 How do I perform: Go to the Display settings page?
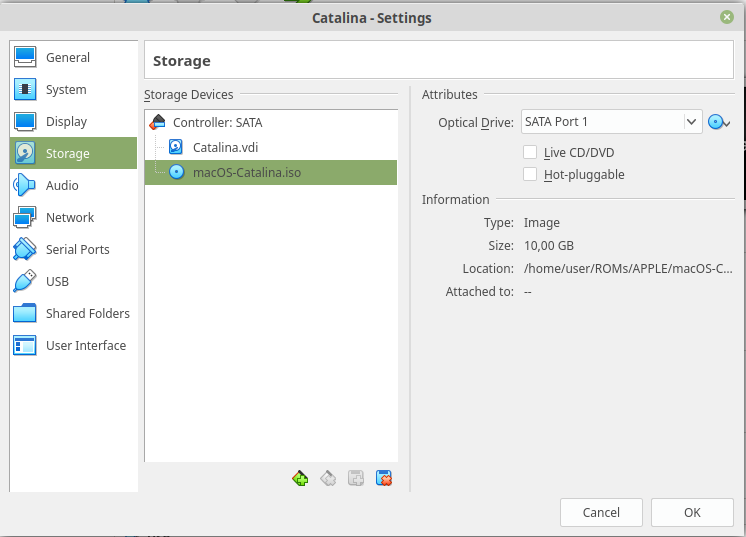click(x=66, y=122)
